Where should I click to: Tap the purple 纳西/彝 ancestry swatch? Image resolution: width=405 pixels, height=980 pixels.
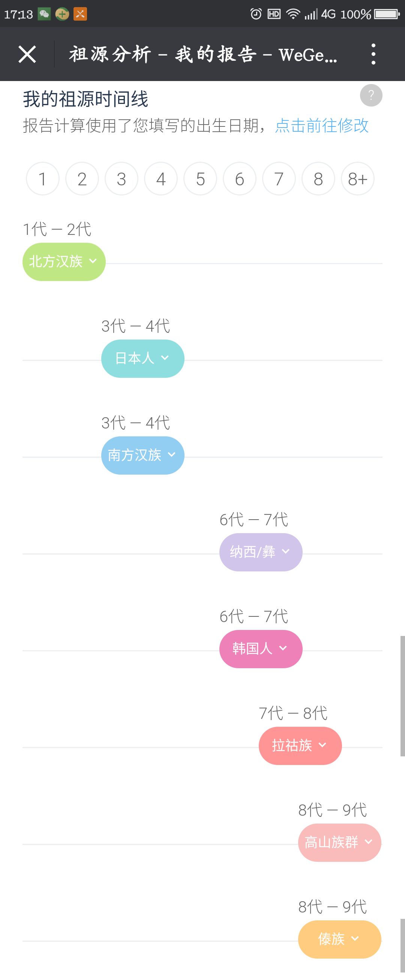point(261,552)
